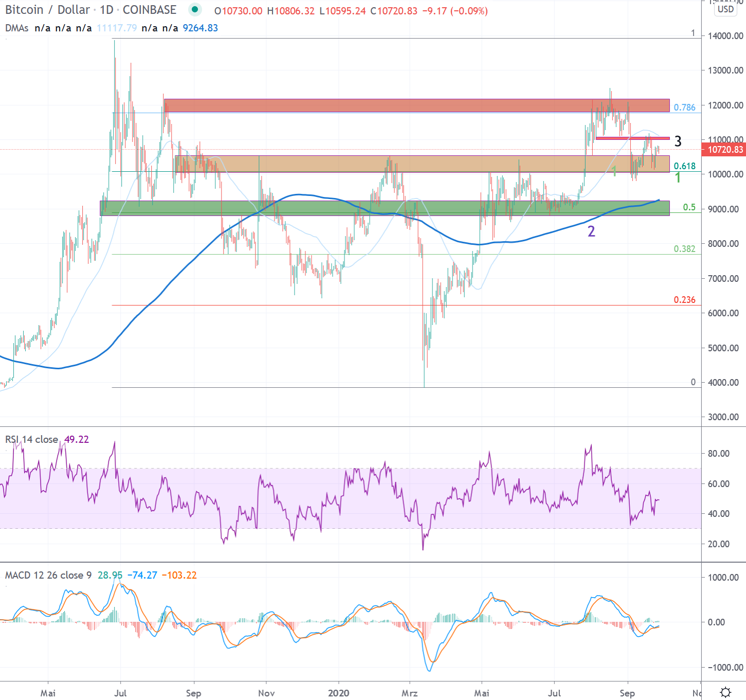Click the 0.786 Fibonacci level label
Screen dimensions: 746x700
[x=684, y=107]
